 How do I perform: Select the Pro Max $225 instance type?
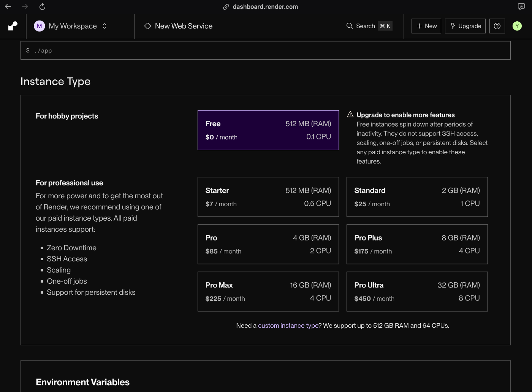coord(268,291)
